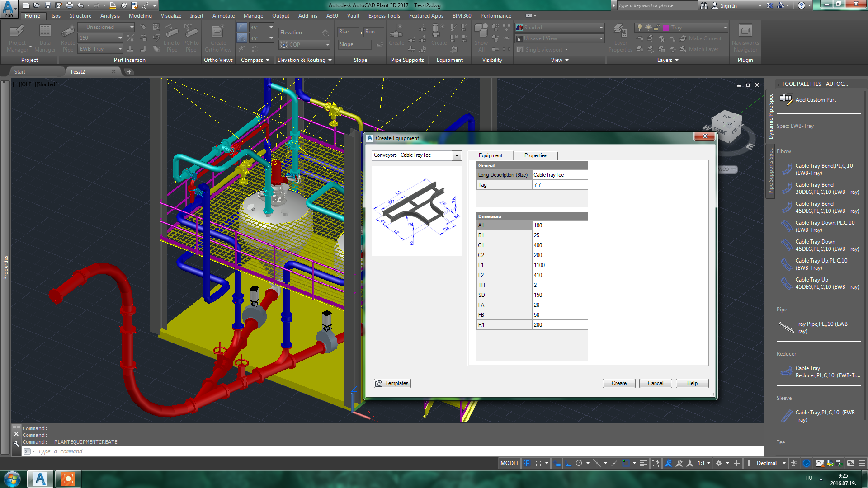Click the Add Custom Part icon

click(786, 99)
